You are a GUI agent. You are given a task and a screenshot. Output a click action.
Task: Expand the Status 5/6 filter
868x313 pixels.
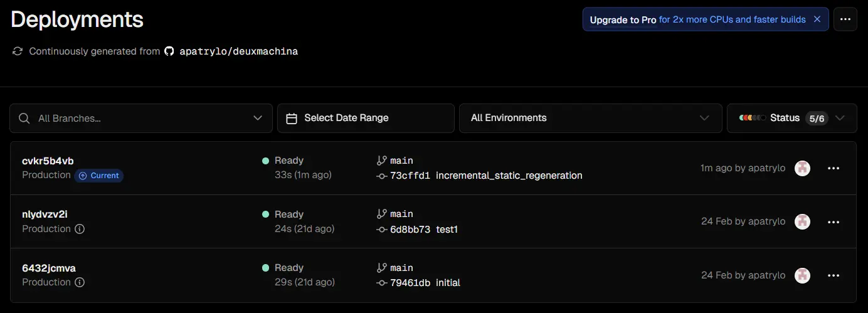792,118
